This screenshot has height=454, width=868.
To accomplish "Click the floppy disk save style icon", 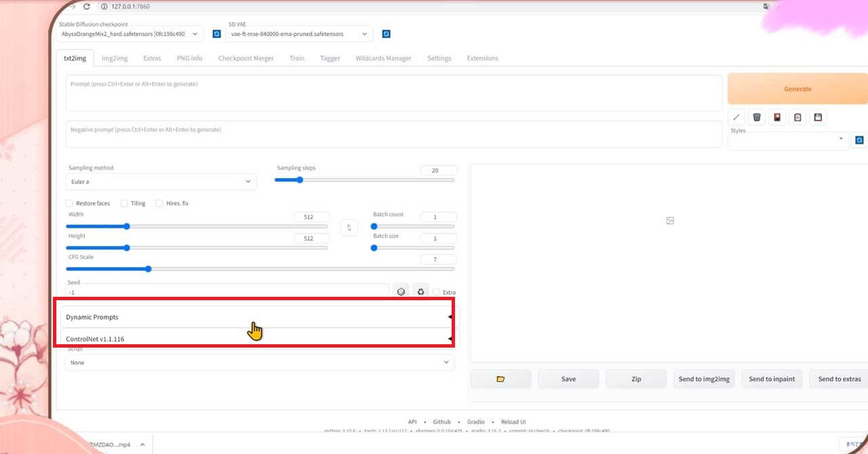I will coord(818,117).
